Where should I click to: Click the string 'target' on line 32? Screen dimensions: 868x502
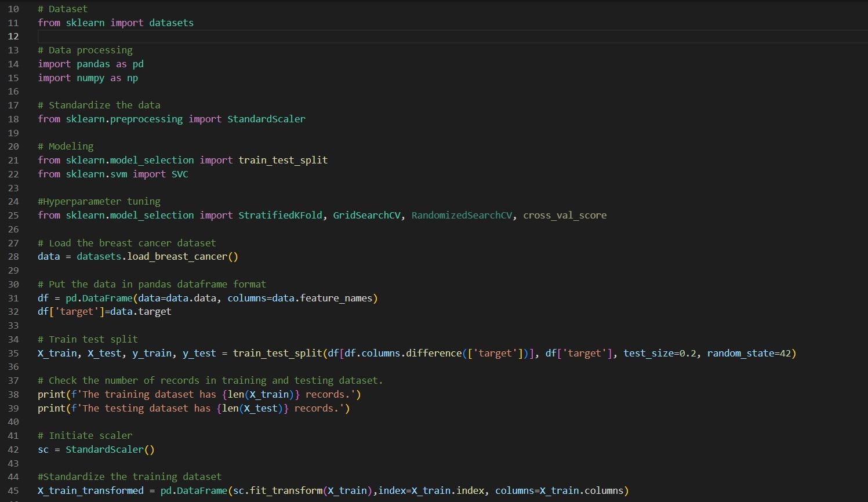[x=78, y=311]
